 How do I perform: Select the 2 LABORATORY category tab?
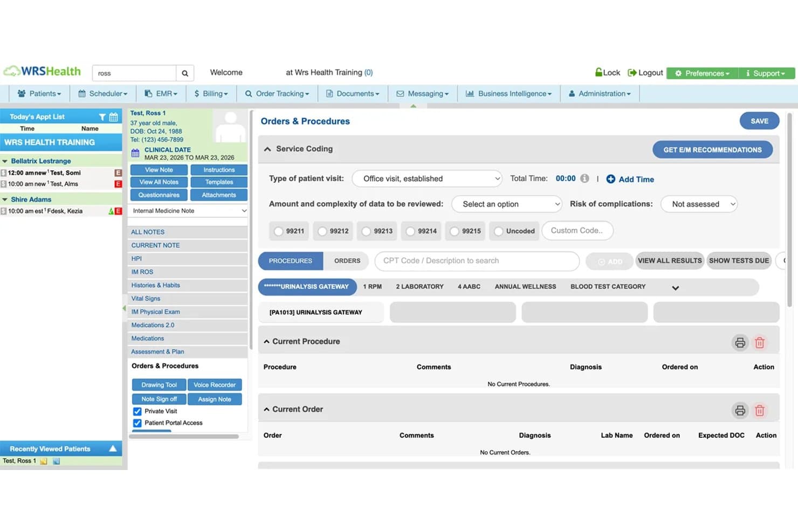[419, 287]
